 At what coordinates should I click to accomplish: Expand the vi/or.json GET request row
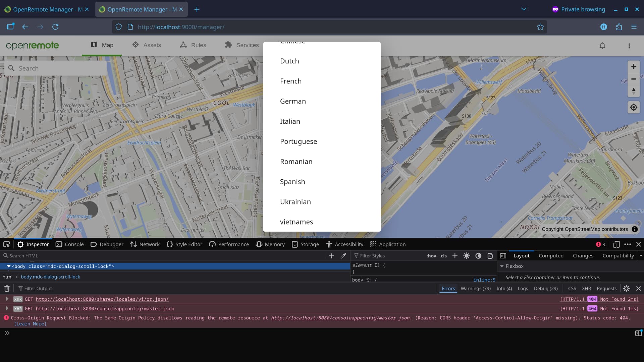point(7,299)
